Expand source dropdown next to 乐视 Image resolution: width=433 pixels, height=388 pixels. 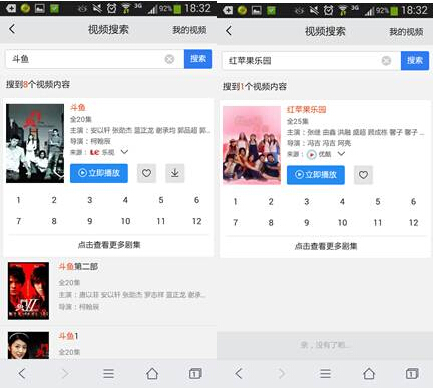click(124, 152)
